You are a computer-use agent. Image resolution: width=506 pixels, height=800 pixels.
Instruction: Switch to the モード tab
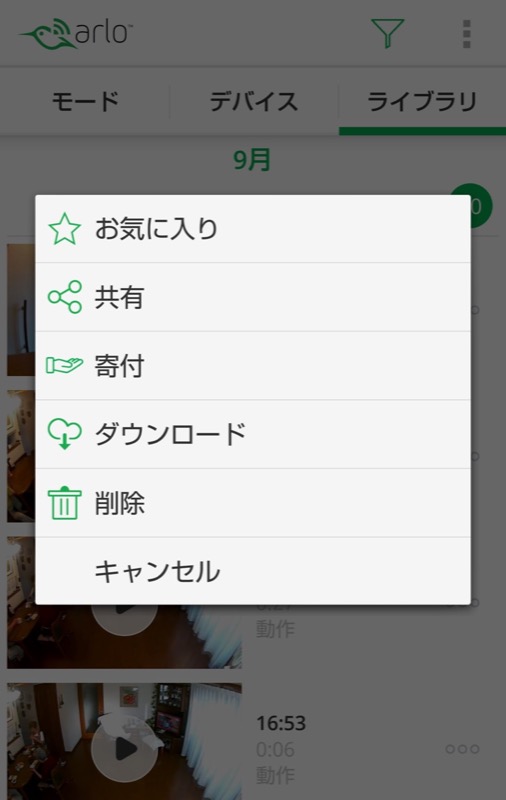[85, 101]
